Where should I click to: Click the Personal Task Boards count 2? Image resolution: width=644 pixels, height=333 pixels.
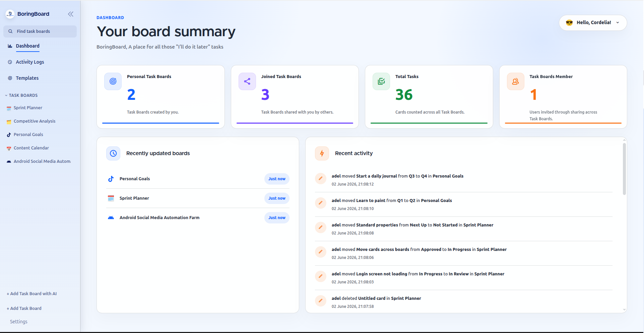[131, 95]
